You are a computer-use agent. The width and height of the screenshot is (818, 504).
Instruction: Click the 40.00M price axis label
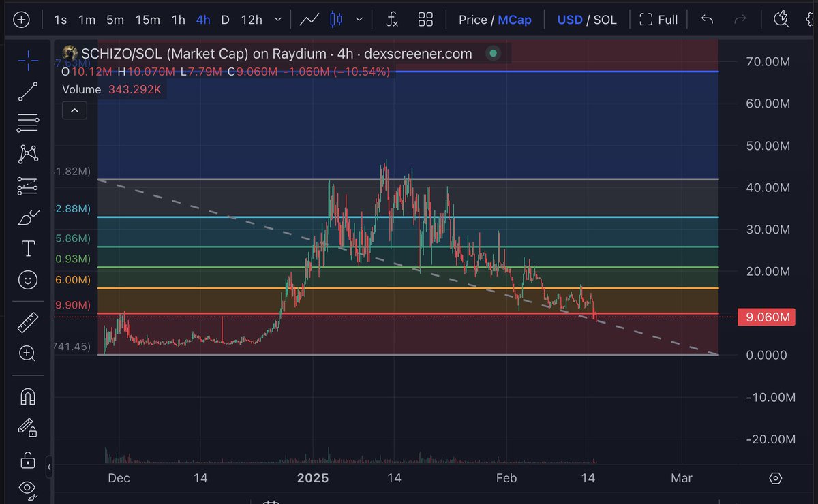coord(767,187)
